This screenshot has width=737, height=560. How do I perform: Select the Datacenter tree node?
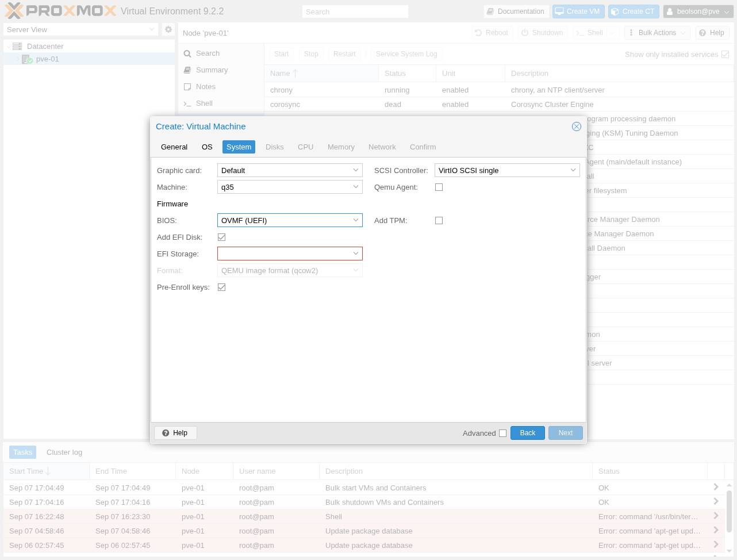pyautogui.click(x=45, y=46)
